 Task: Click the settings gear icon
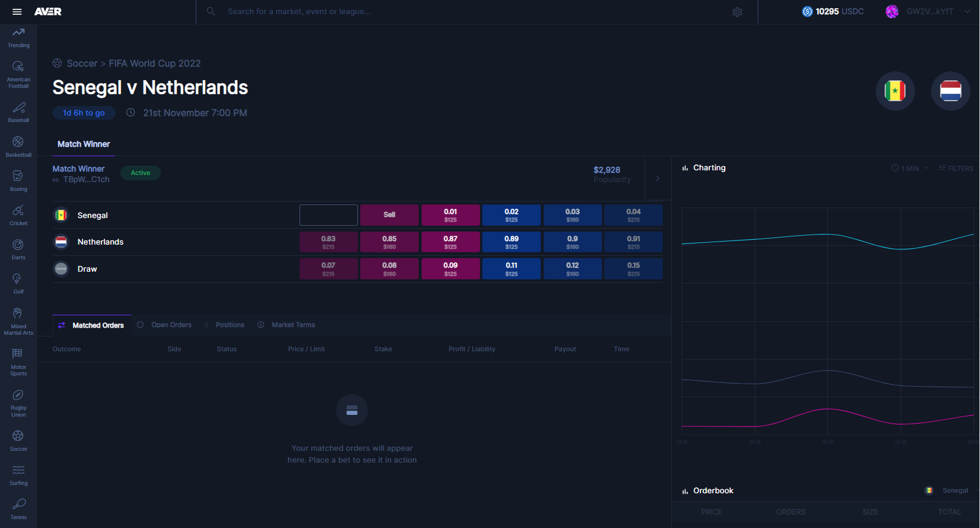coord(737,12)
